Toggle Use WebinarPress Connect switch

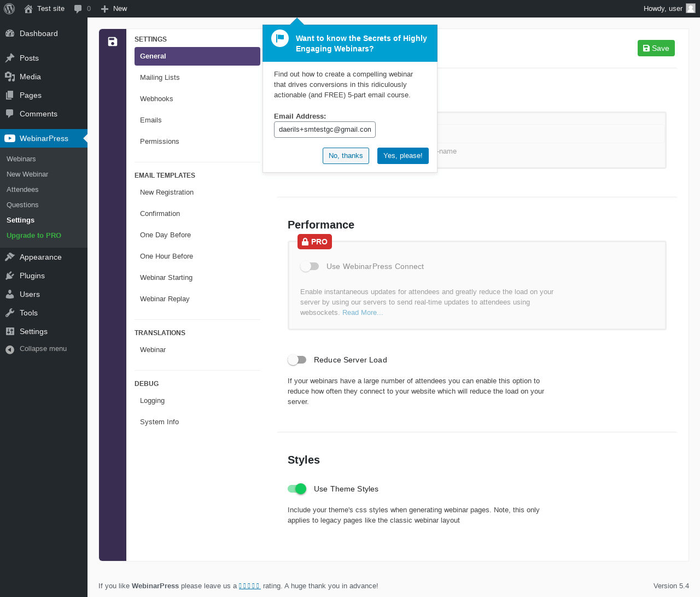pyautogui.click(x=310, y=266)
